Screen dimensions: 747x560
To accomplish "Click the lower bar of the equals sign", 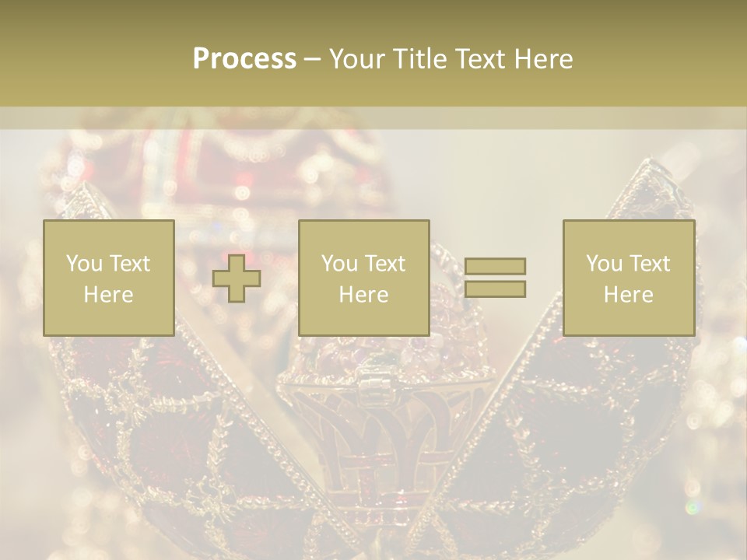I will point(495,289).
